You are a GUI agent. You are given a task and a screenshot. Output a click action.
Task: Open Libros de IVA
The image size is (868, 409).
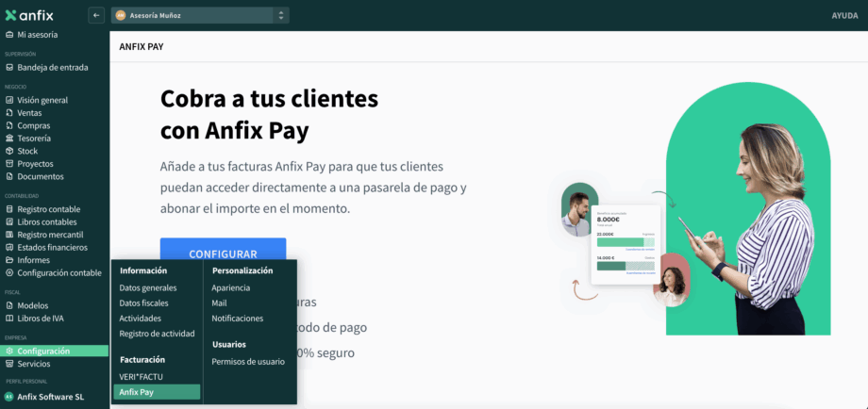[41, 318]
